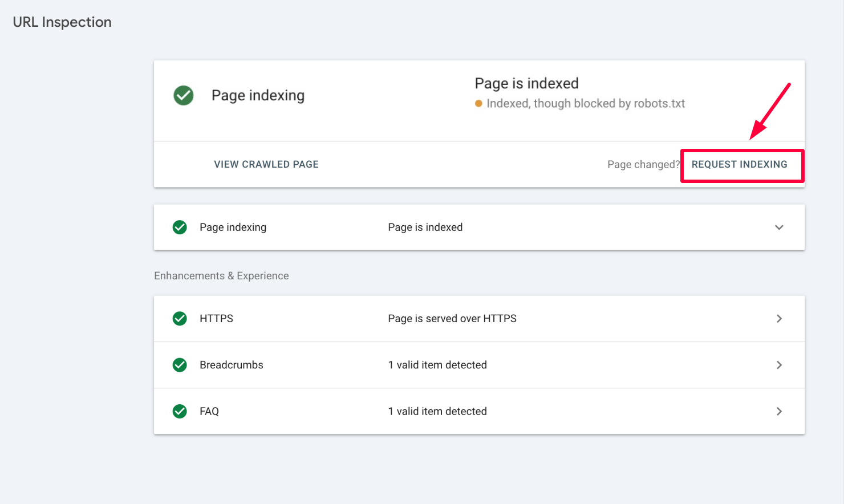Click the 'Page is served over HTTPS' text
This screenshot has height=504, width=844.
tap(452, 319)
